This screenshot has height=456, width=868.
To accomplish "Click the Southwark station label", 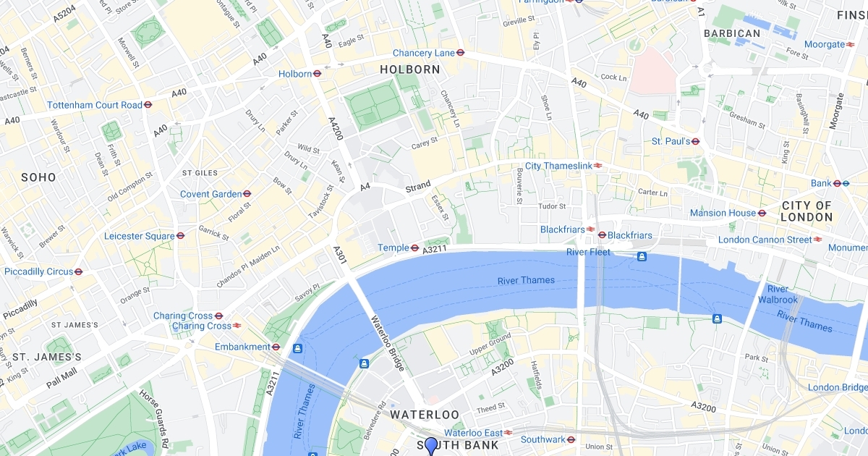I will point(542,439).
